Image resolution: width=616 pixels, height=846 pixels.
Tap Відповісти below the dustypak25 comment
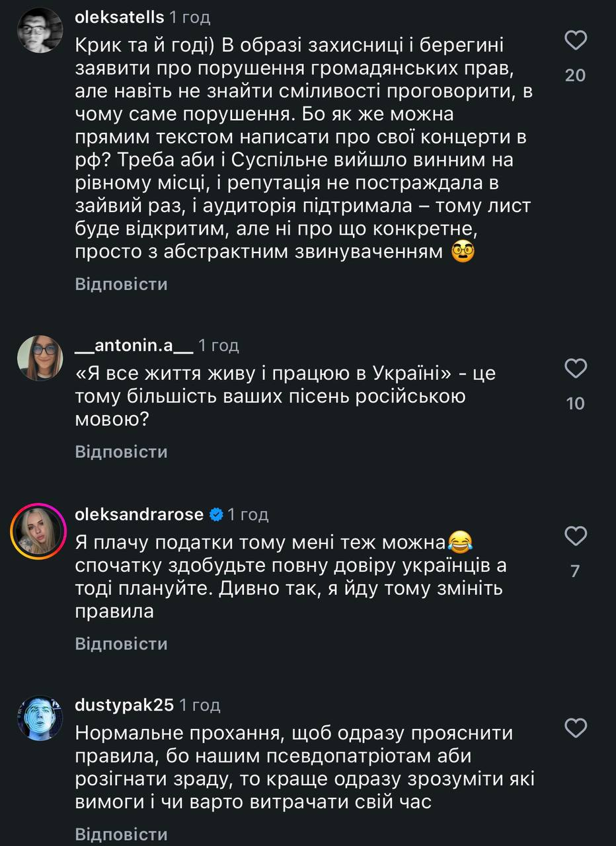click(122, 834)
